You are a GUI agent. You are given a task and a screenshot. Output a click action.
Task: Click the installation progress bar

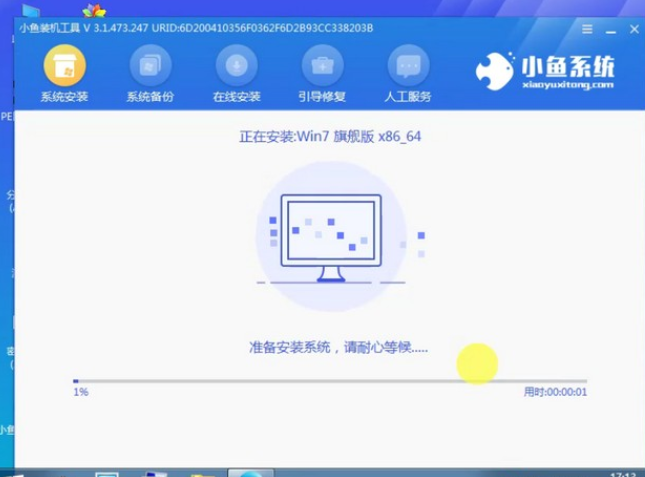click(x=330, y=381)
